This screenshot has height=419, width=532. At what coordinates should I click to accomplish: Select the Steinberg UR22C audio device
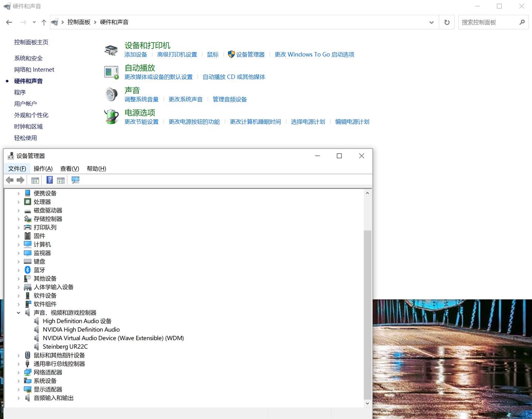coord(65,347)
